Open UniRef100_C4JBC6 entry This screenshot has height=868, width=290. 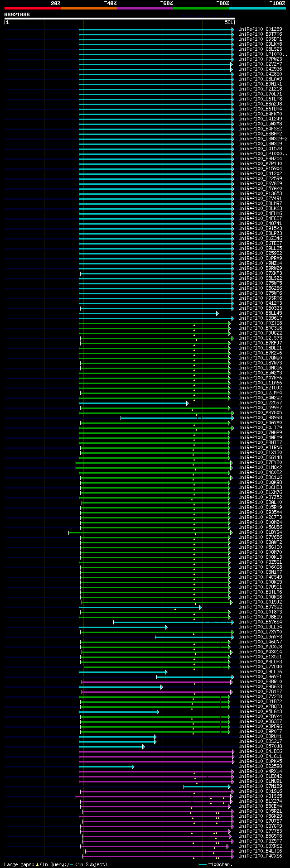(x=260, y=751)
